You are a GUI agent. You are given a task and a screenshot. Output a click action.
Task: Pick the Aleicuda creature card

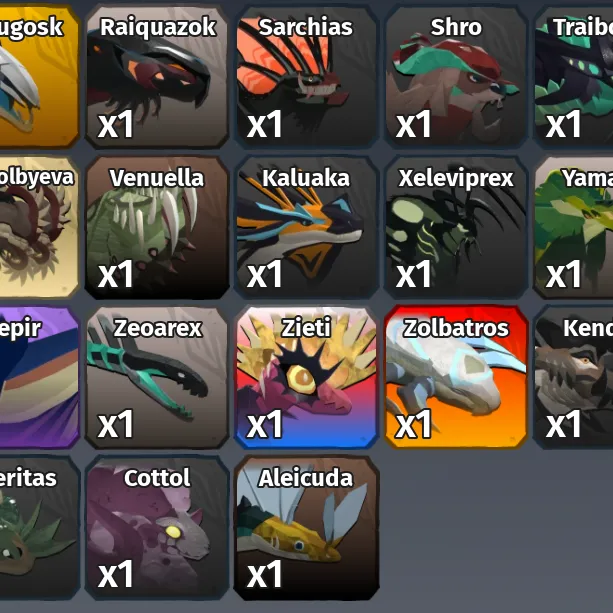[306, 528]
